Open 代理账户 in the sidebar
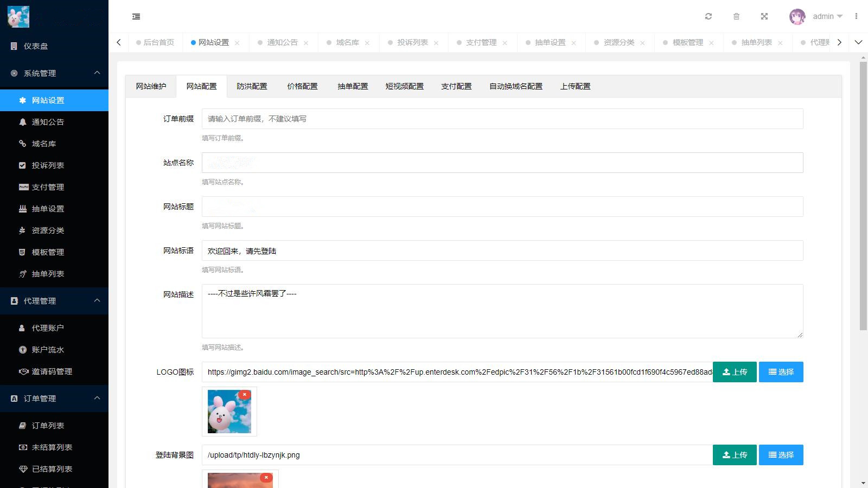This screenshot has width=868, height=488. (x=54, y=328)
